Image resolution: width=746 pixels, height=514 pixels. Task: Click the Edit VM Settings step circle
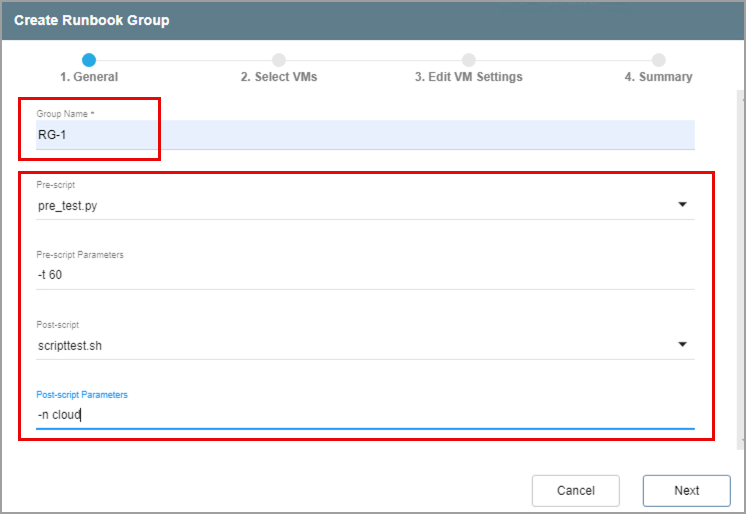coord(468,60)
